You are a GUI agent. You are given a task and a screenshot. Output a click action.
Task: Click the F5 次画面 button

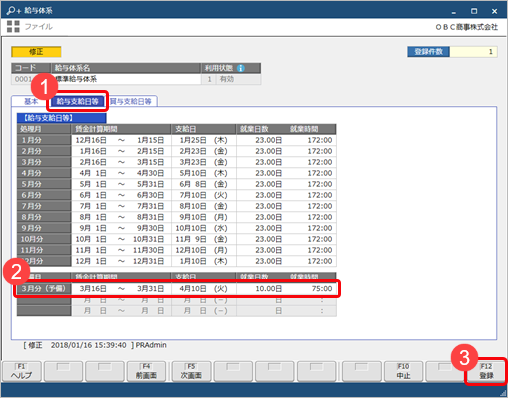pyautogui.click(x=191, y=371)
